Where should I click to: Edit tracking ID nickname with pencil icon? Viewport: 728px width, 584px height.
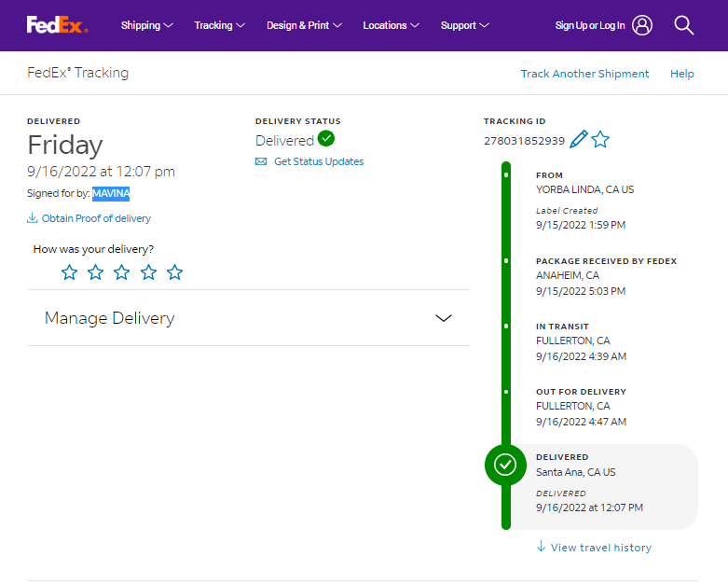pos(579,139)
